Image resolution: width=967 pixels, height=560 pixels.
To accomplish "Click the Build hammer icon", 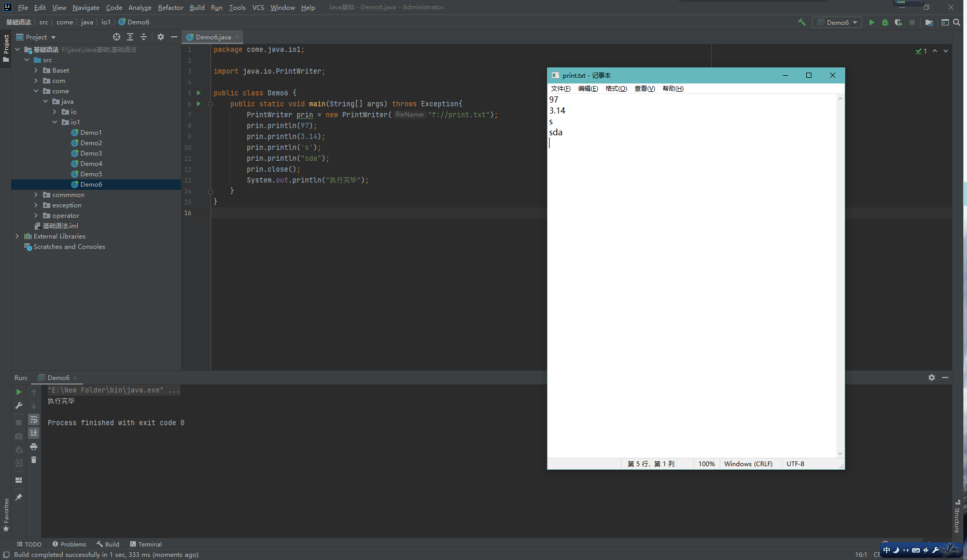I will click(802, 22).
